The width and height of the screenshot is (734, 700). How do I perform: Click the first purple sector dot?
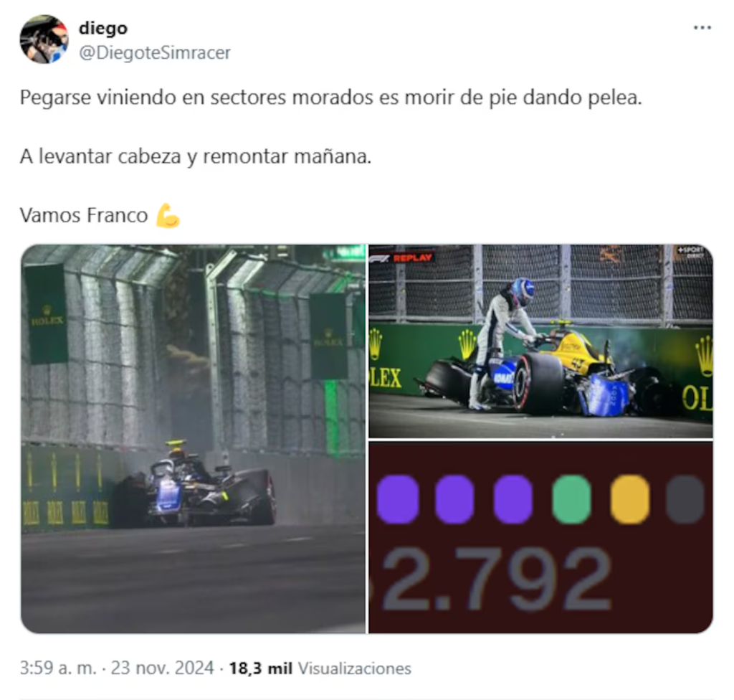(x=397, y=498)
